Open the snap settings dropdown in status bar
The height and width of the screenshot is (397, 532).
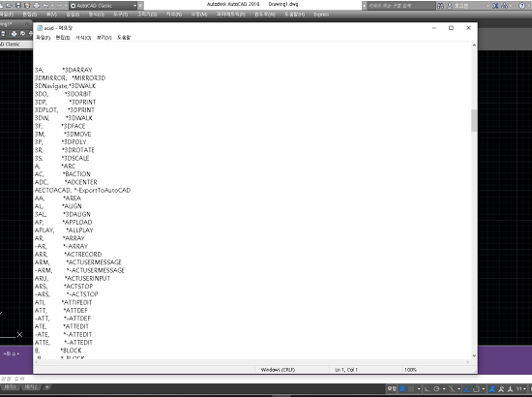click(x=419, y=389)
